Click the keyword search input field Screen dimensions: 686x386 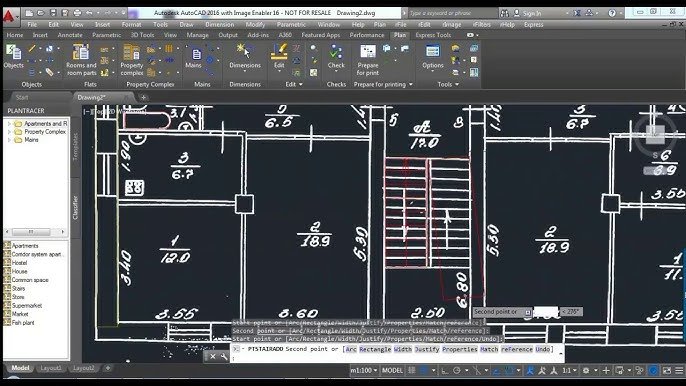coord(453,13)
